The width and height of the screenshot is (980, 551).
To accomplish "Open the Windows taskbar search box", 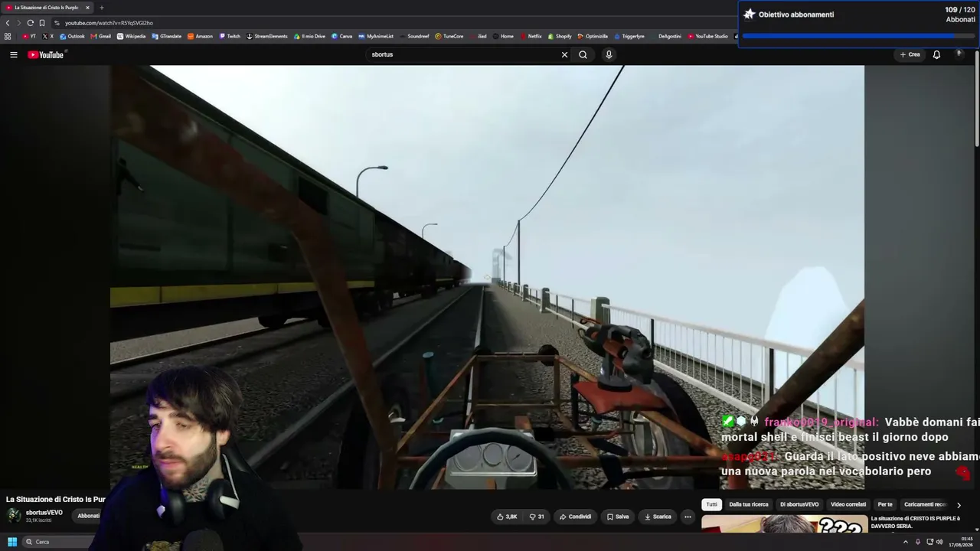I will (57, 542).
